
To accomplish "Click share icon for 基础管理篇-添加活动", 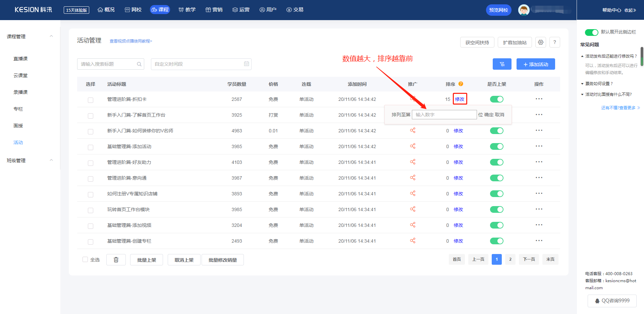I will [x=413, y=146].
